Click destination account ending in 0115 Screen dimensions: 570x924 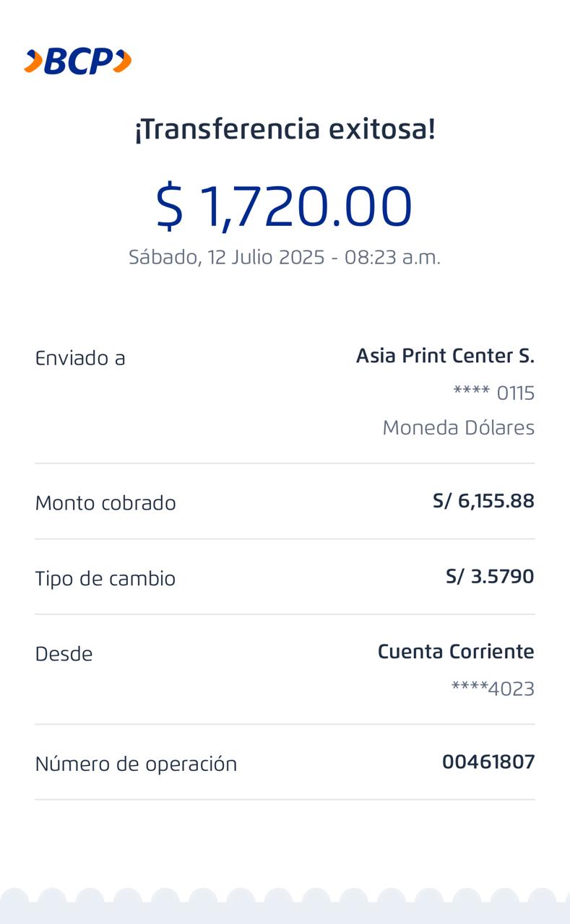coord(493,393)
